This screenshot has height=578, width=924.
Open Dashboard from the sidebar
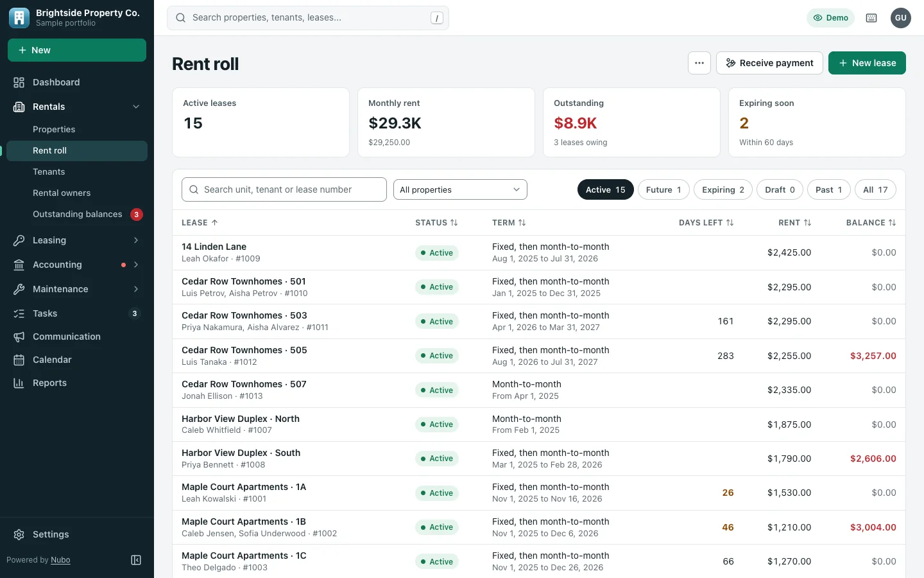77,82
